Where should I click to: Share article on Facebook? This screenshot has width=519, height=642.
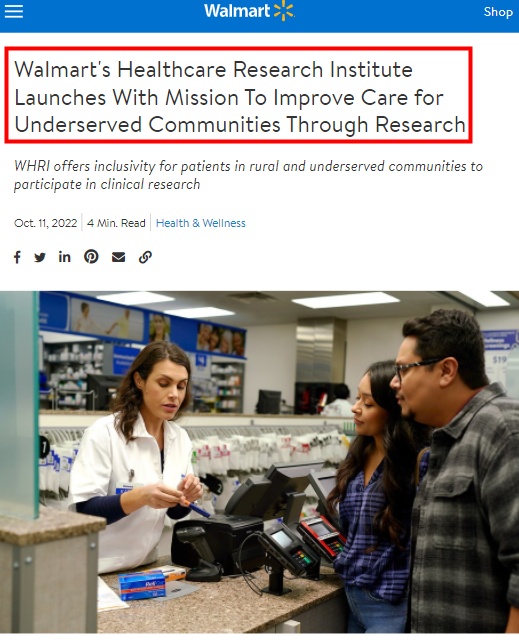[17, 257]
